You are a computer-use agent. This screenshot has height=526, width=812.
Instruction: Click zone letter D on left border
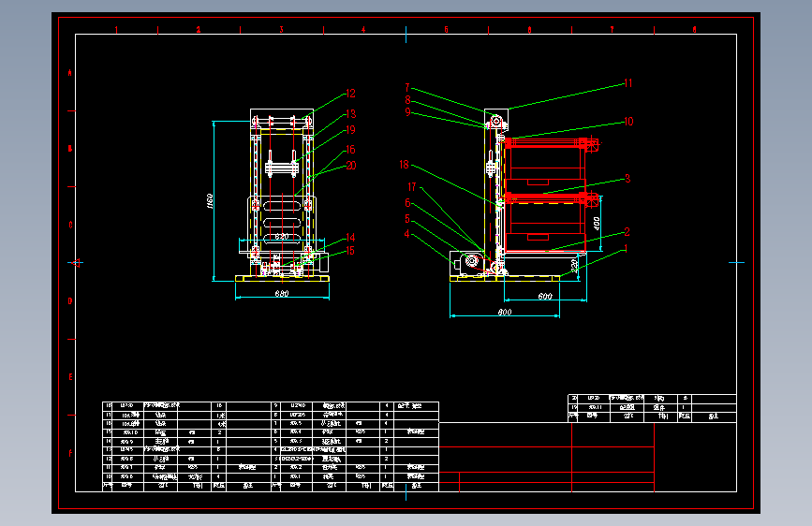(70, 300)
